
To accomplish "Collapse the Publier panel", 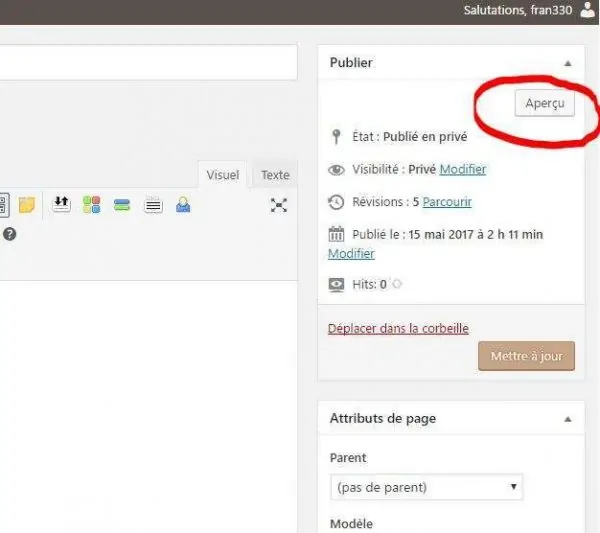I will [x=568, y=64].
